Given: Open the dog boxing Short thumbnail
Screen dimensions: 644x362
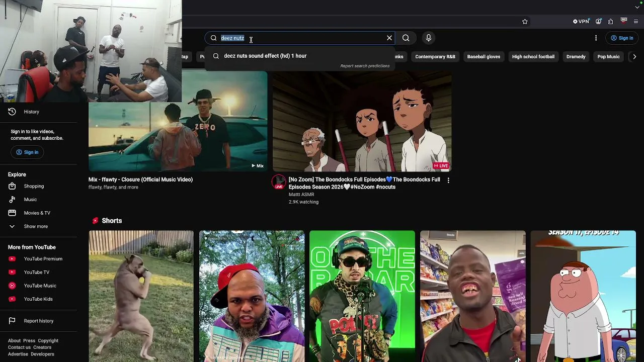Looking at the screenshot, I should point(141,296).
